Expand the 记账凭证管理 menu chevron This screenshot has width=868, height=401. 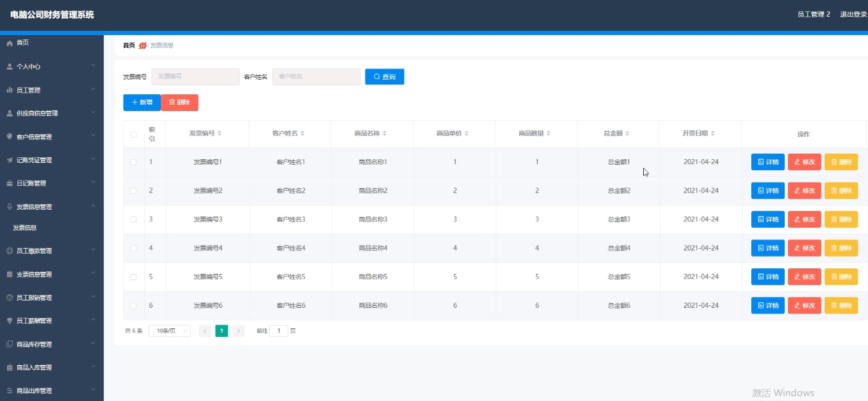pyautogui.click(x=93, y=160)
